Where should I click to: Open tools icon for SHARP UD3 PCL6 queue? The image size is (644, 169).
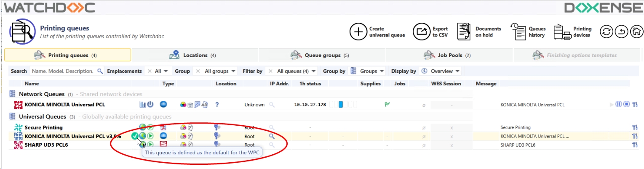pyautogui.click(x=635, y=145)
